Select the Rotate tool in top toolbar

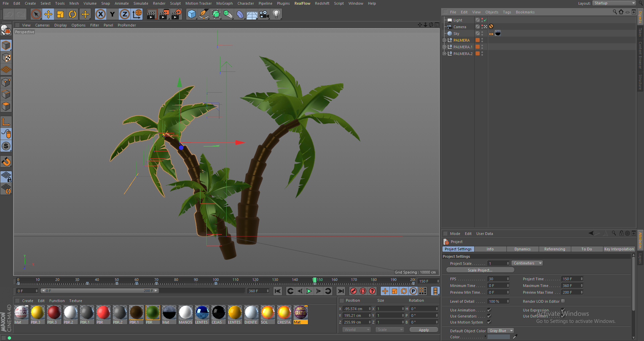72,14
